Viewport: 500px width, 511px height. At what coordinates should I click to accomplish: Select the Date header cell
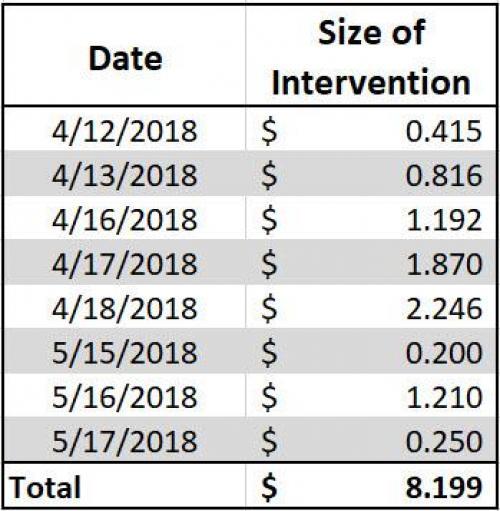[125, 55]
